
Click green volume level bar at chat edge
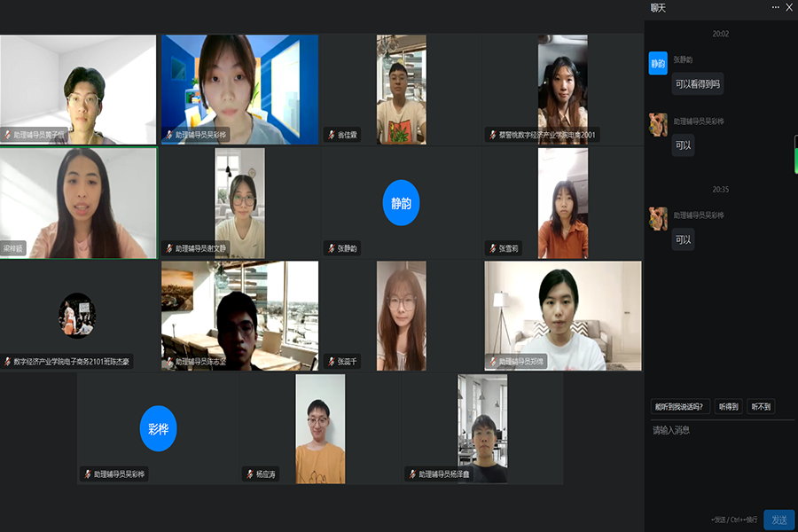click(x=795, y=154)
